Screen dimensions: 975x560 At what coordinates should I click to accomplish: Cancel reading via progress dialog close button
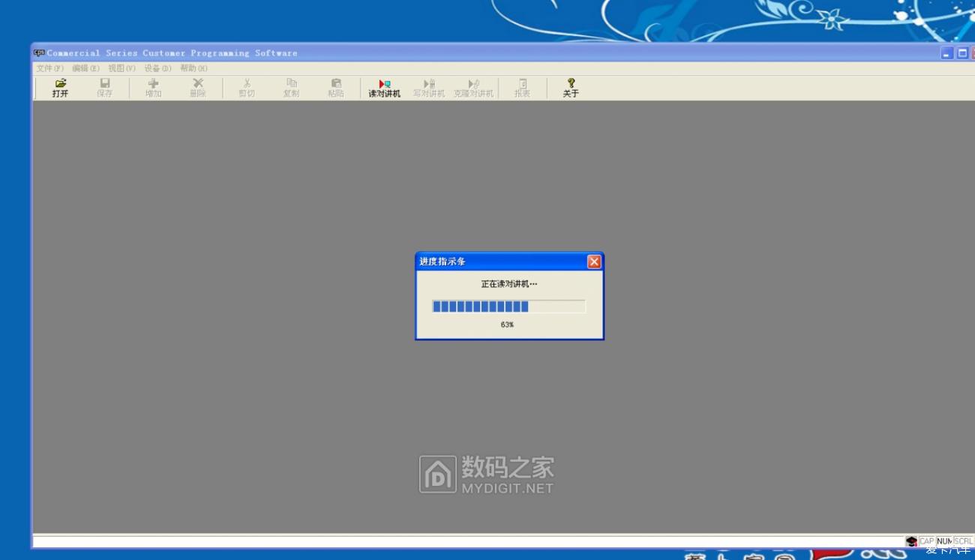tap(594, 262)
